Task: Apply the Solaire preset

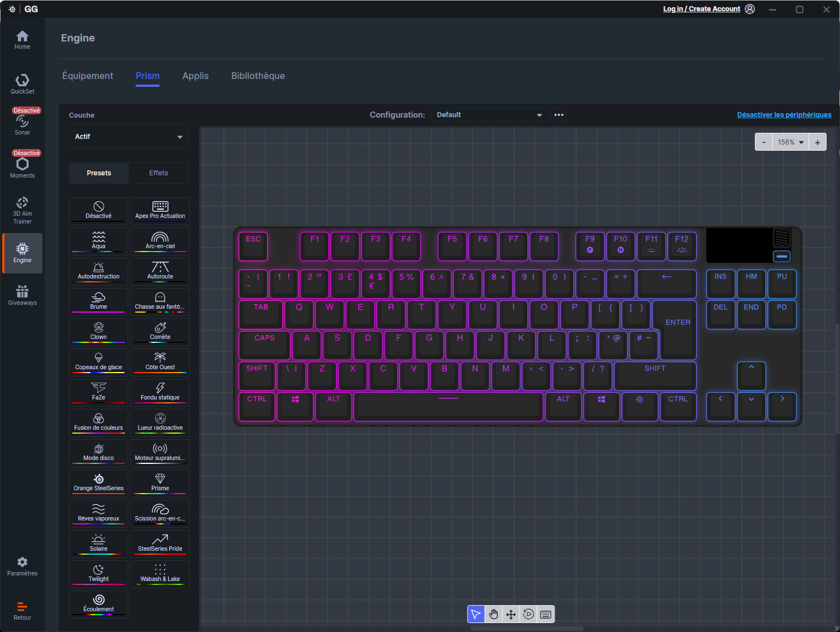Action: click(99, 543)
